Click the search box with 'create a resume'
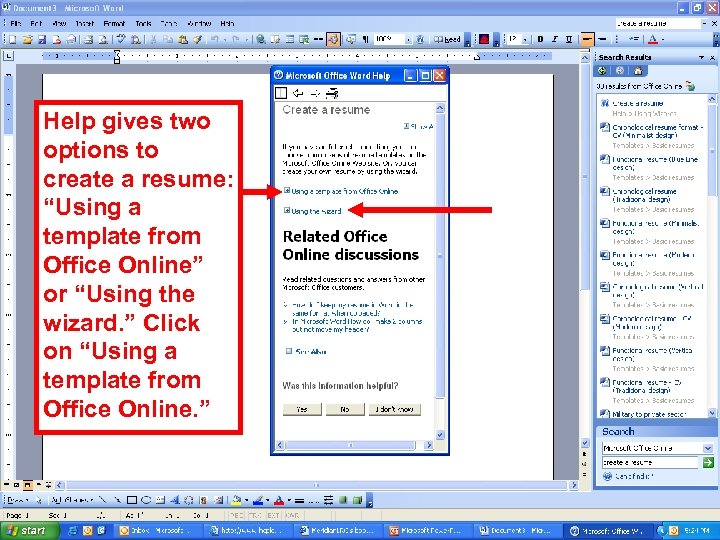Image resolution: width=720 pixels, height=540 pixels. 650,462
